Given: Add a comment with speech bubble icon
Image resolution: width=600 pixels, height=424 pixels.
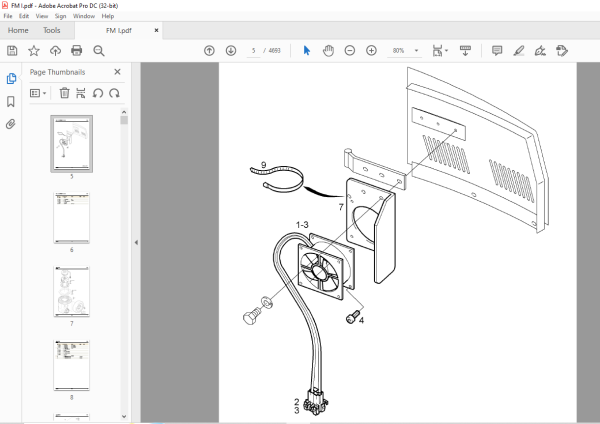Looking at the screenshot, I should 497,51.
